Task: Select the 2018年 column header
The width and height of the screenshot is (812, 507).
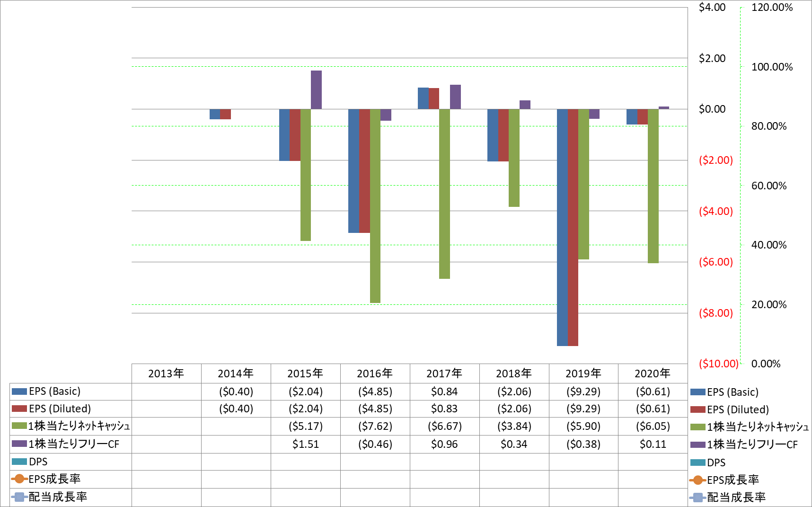Action: [x=514, y=374]
